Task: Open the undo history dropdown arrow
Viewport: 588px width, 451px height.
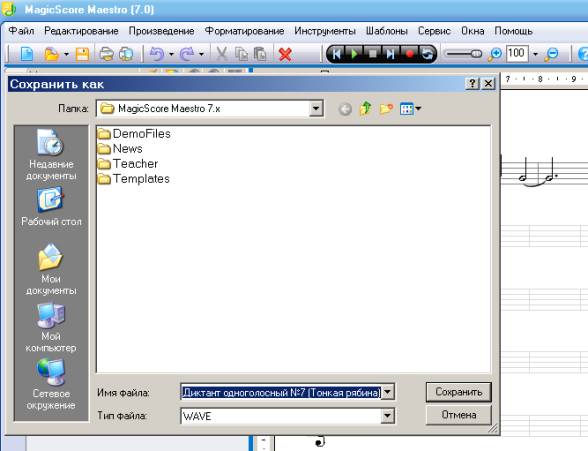Action: [x=171, y=55]
